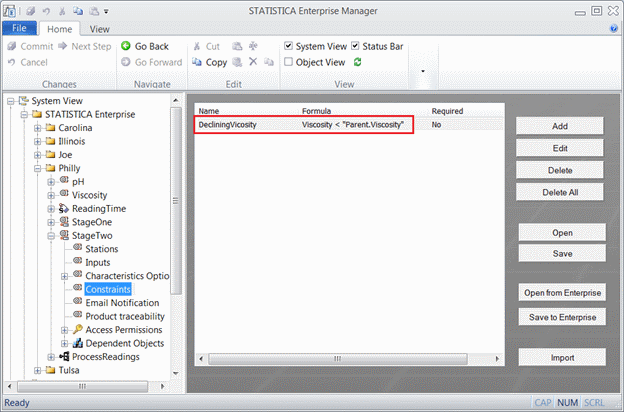Open the quick access toolbar dropdown arrow
624x412 pixels.
tap(106, 12)
